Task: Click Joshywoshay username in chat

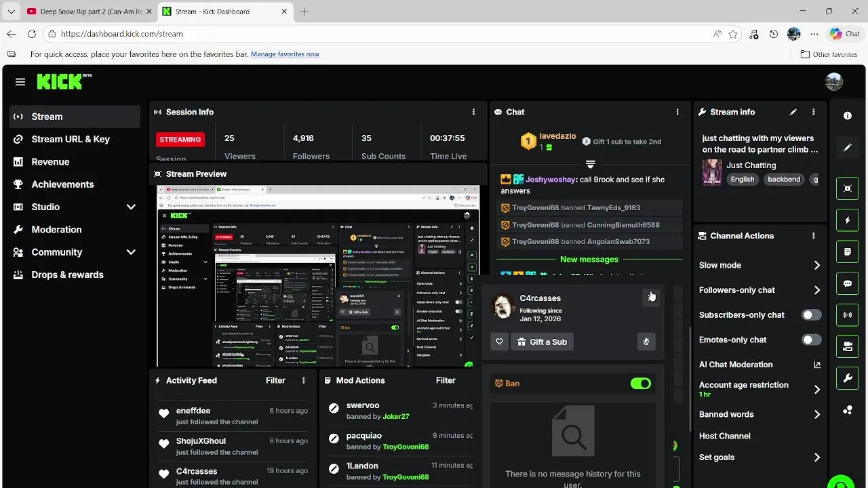Action: click(551, 180)
